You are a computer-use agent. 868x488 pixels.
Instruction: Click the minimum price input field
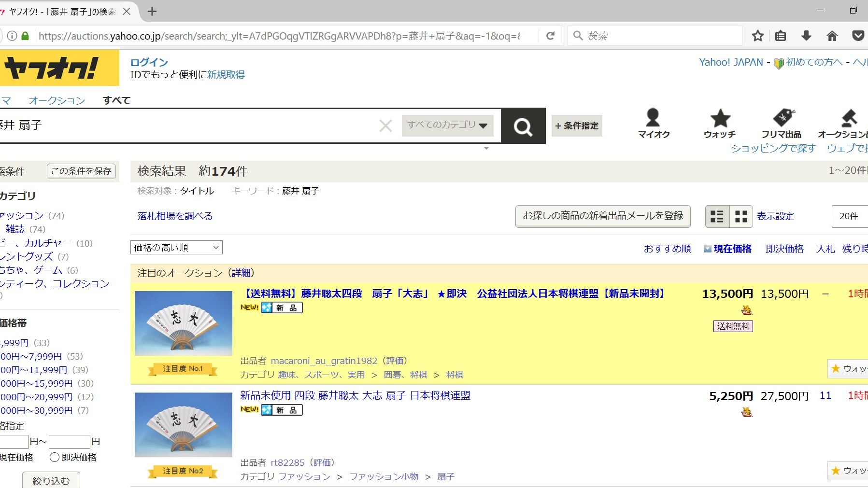pos(14,442)
